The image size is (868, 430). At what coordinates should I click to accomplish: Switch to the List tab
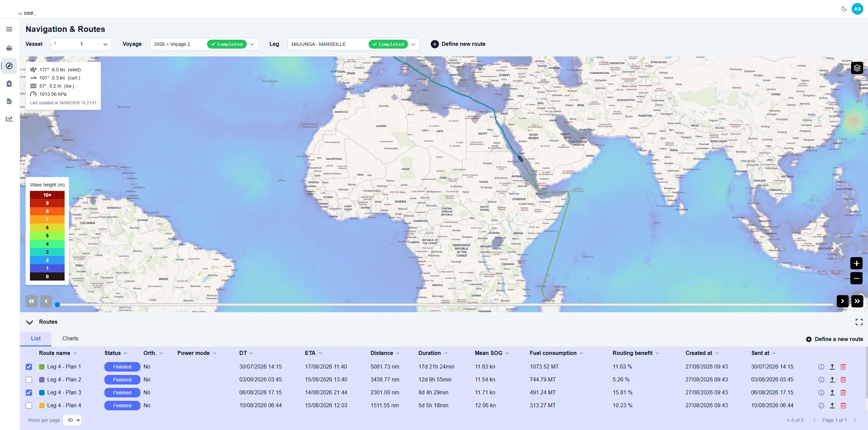coord(36,339)
